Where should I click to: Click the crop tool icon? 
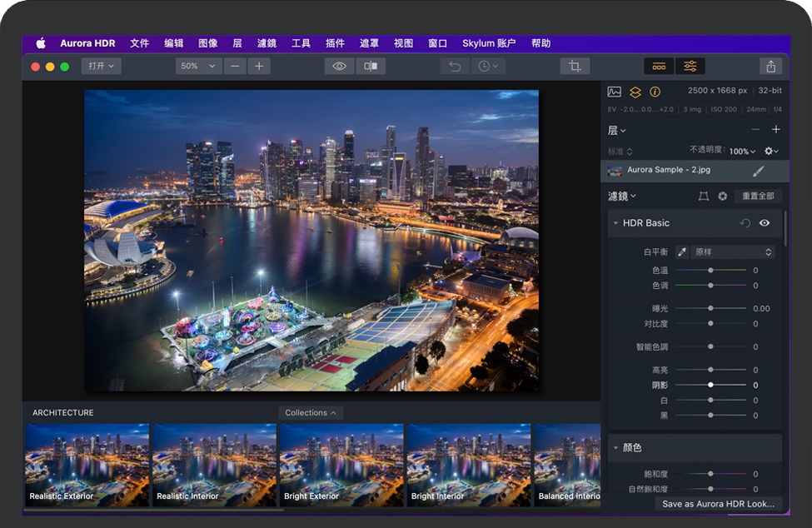575,67
